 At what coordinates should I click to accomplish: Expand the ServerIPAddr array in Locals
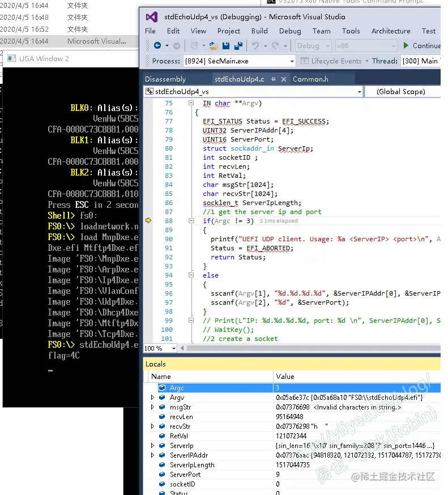click(x=152, y=455)
